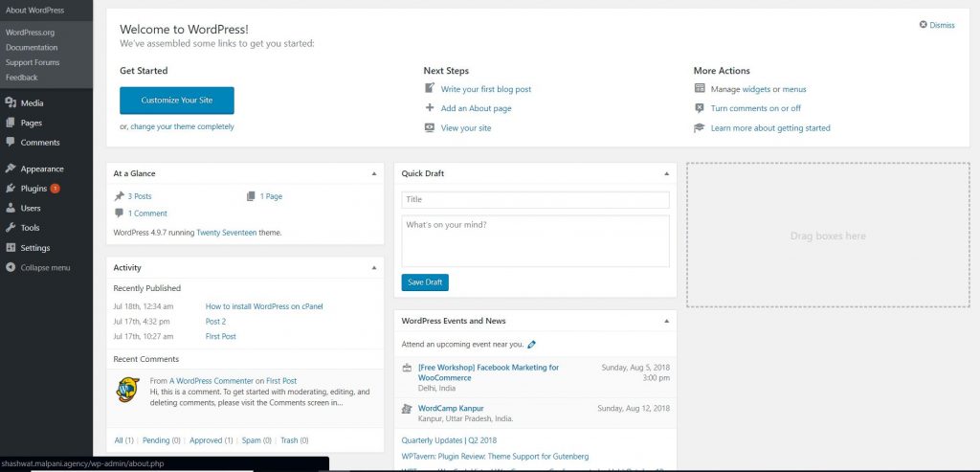Image resolution: width=980 pixels, height=472 pixels.
Task: Open the Settings menu label
Action: tap(35, 248)
